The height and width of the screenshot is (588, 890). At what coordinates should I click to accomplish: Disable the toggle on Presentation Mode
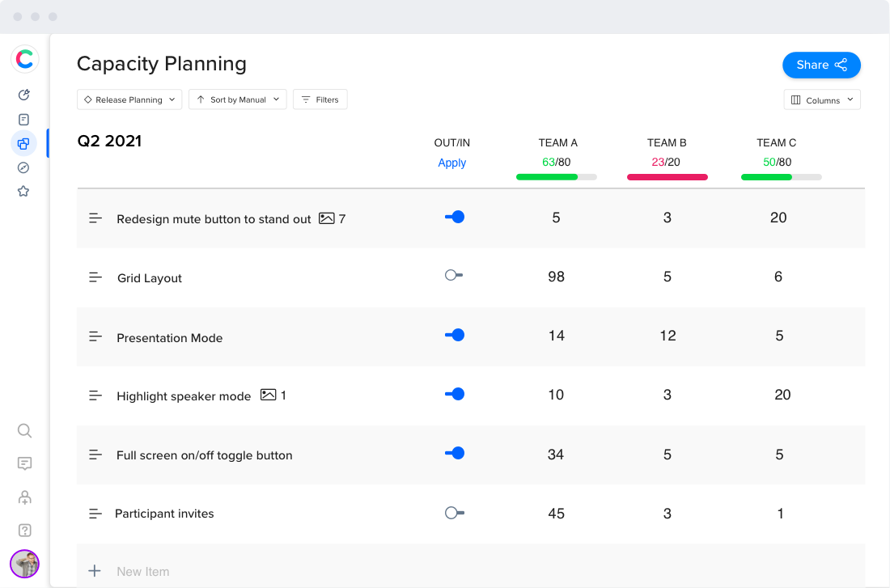tap(455, 335)
